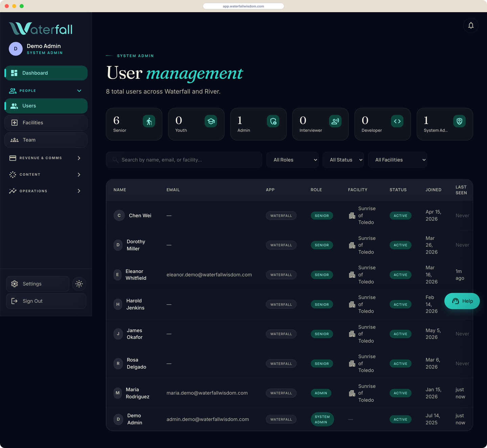Click maria.demo@waterfallwisdom.com email
The image size is (487, 448).
pyautogui.click(x=207, y=393)
